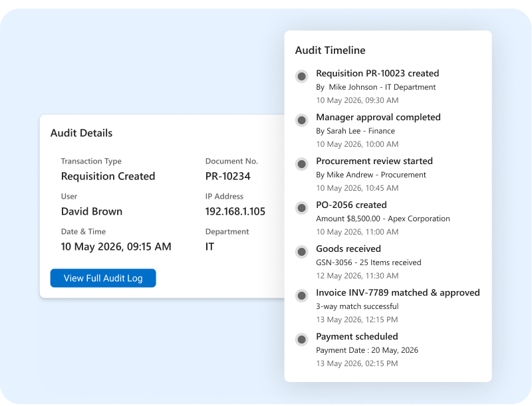Viewport: 532px width, 406px height.
Task: Open the Requisition PR-10023 created entry title
Action: 377,73
